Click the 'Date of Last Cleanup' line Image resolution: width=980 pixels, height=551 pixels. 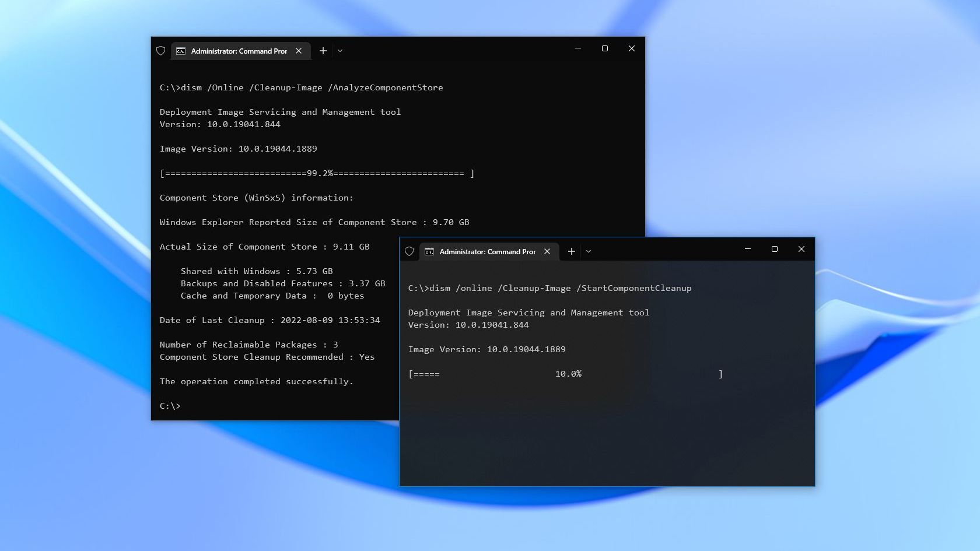click(270, 320)
